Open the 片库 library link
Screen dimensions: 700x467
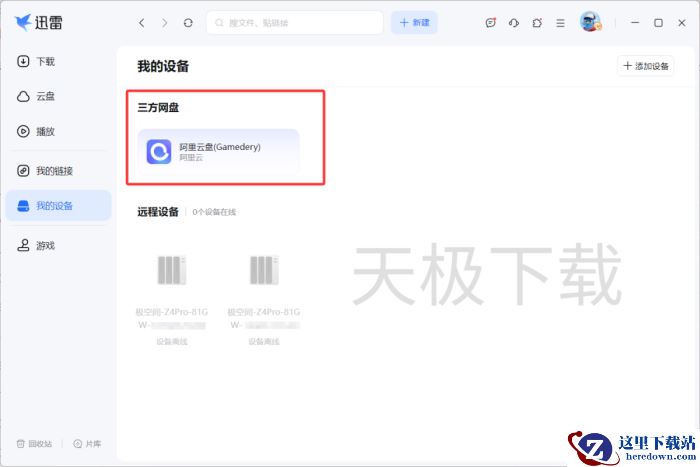pyautogui.click(x=87, y=444)
